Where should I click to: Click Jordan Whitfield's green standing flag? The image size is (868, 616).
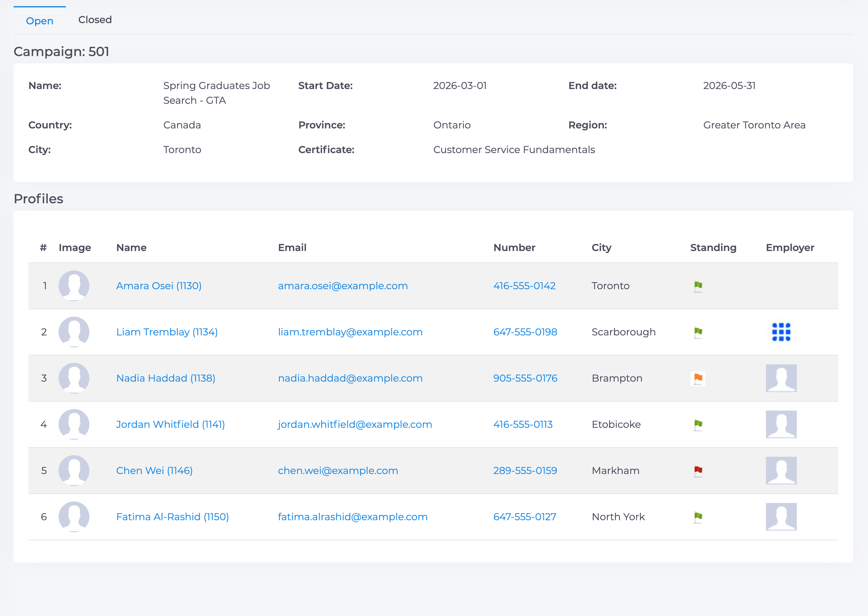(698, 425)
